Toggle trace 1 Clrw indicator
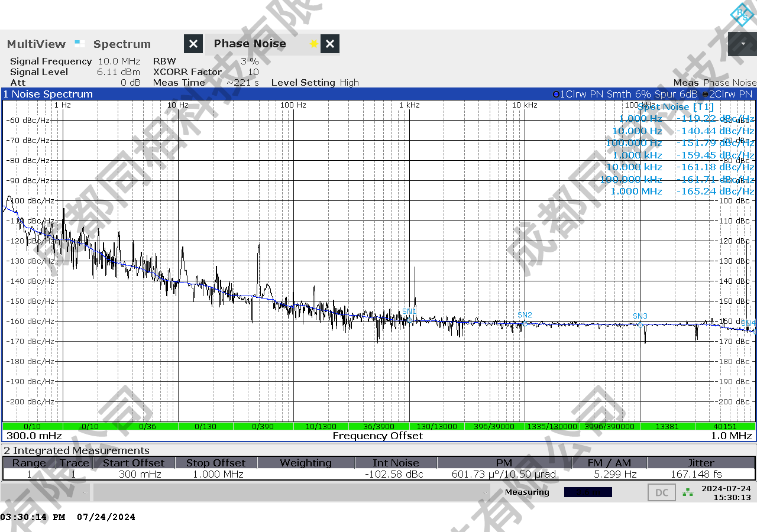Viewport: 757px width, 532px height. 556,95
